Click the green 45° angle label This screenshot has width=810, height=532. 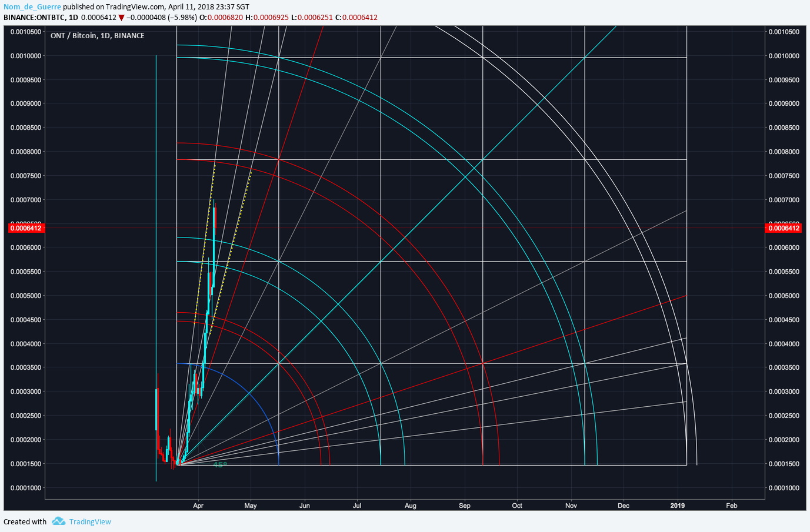220,465
